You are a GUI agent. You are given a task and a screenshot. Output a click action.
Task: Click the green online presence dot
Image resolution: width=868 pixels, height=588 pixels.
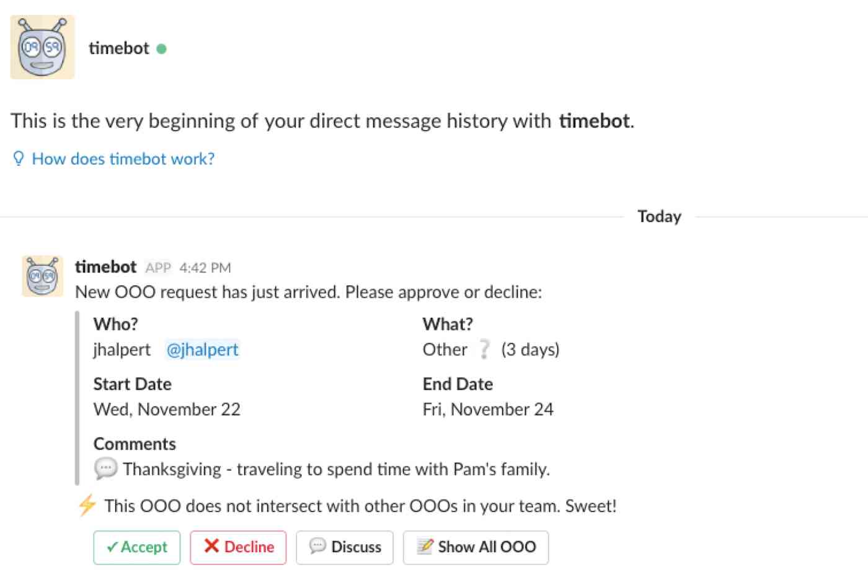(x=162, y=48)
